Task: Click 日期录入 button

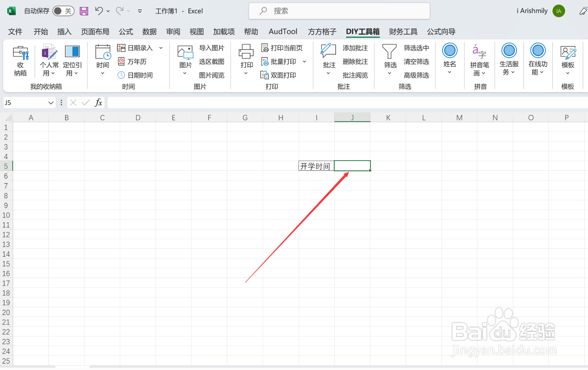Action: pyautogui.click(x=135, y=48)
